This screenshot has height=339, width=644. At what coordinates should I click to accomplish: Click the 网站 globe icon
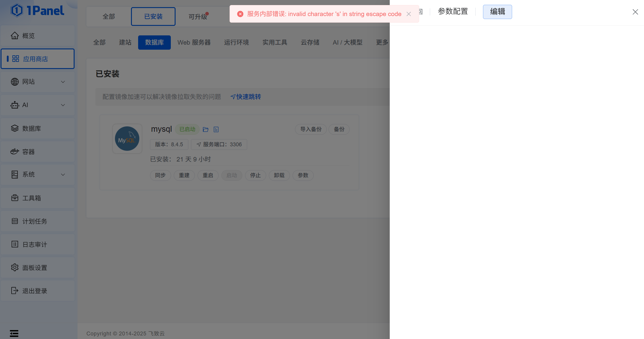click(x=15, y=82)
